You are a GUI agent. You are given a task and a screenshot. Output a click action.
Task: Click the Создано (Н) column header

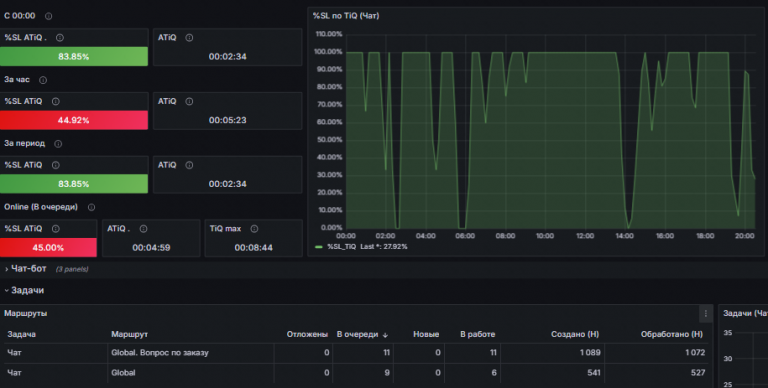tap(575, 334)
